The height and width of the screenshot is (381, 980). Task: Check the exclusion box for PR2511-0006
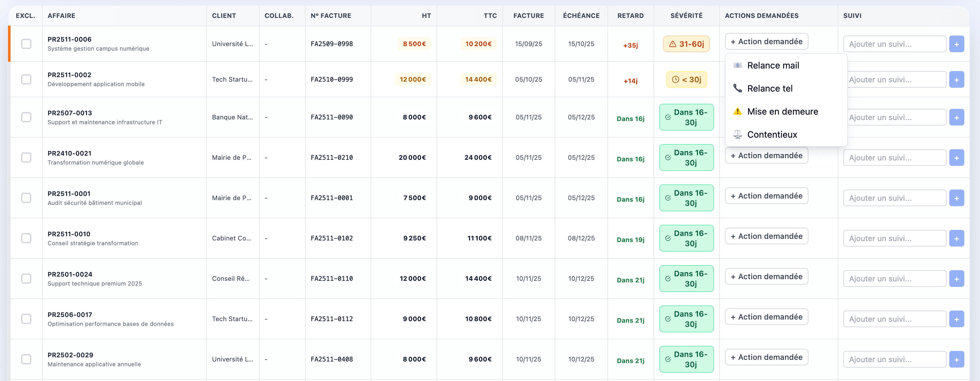[x=26, y=44]
